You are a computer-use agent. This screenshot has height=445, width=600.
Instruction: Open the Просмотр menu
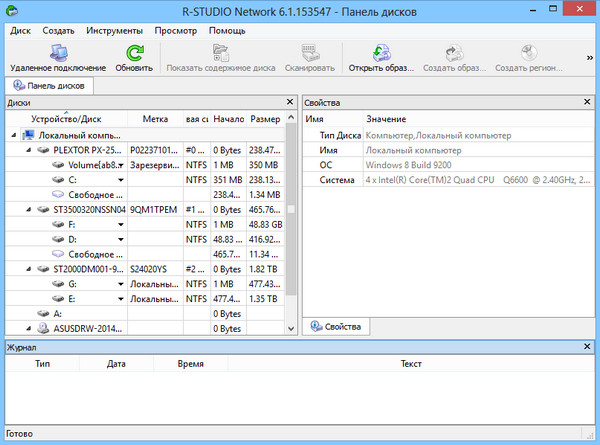(x=174, y=30)
